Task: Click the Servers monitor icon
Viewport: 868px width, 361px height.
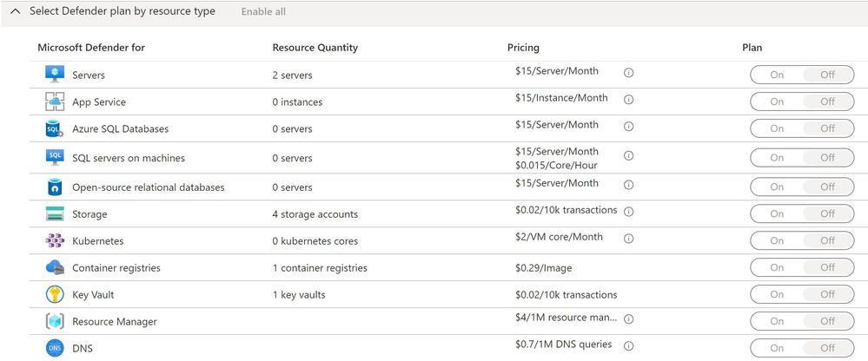Action: pos(55,75)
